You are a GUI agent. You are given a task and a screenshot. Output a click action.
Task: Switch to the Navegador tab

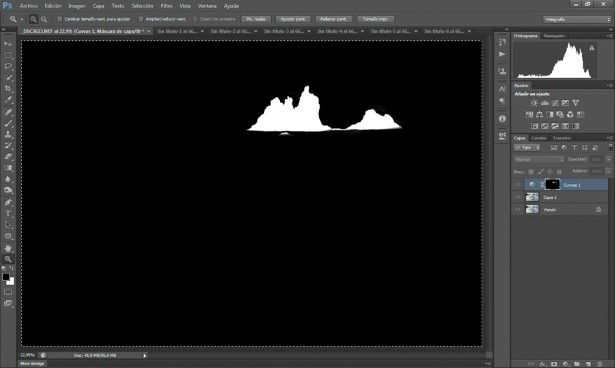554,36
